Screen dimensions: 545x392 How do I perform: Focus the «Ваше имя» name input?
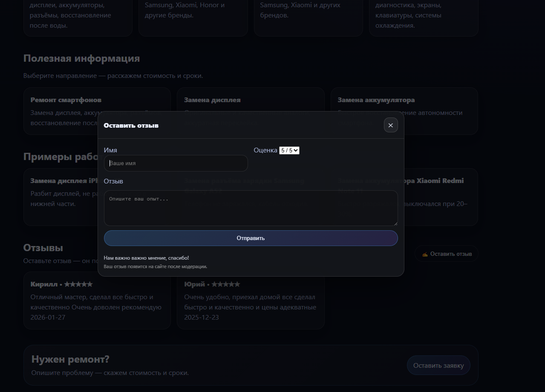point(176,163)
